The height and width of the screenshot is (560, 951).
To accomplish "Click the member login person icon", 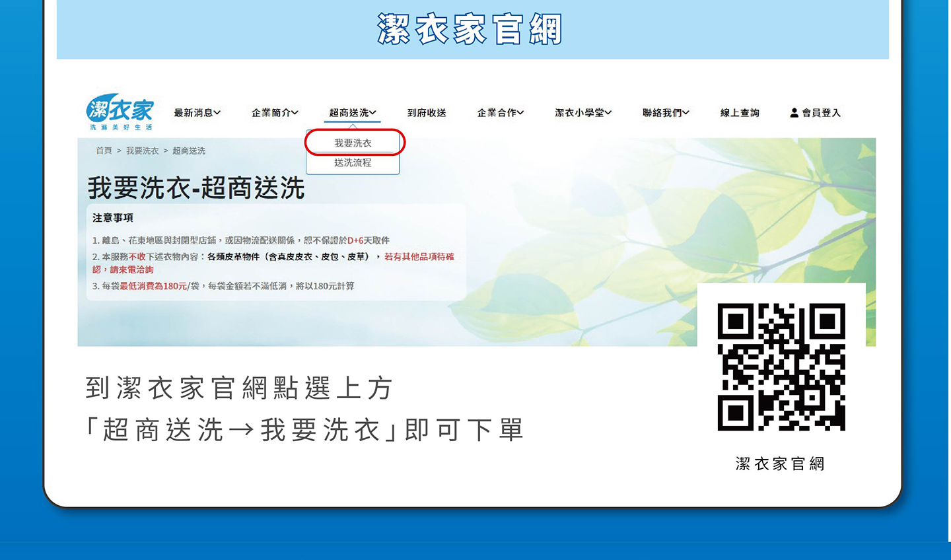I will coord(794,113).
